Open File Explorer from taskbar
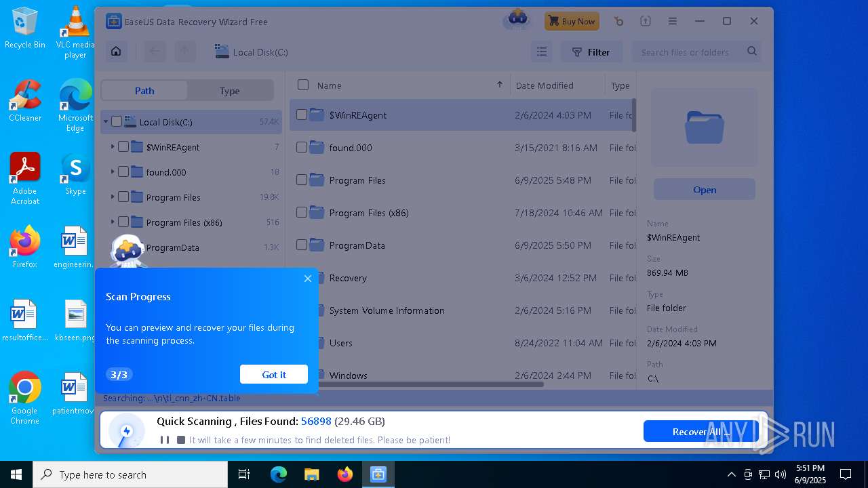Image resolution: width=868 pixels, height=488 pixels. tap(312, 474)
